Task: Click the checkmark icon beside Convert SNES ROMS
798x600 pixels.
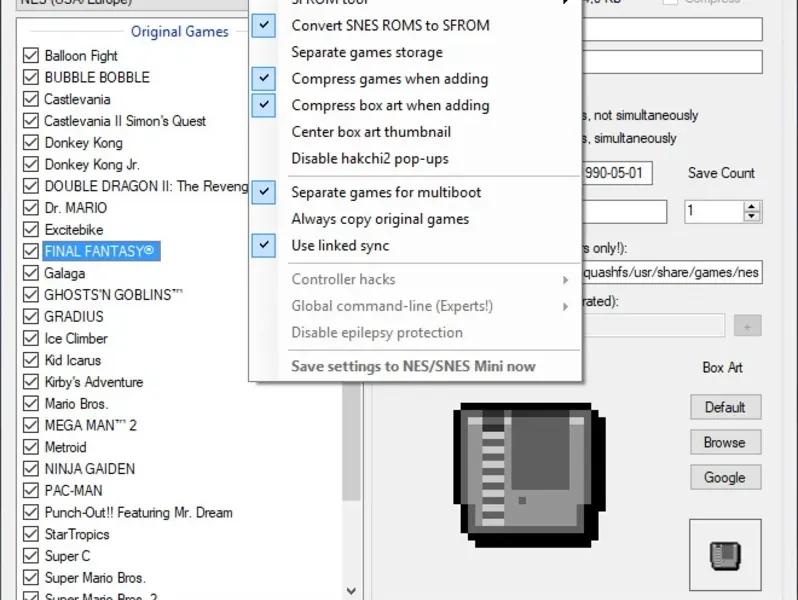Action: (264, 25)
